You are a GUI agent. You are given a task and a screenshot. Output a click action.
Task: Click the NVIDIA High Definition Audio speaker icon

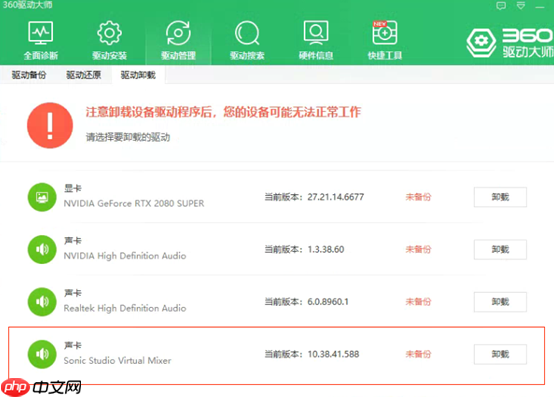coord(42,249)
